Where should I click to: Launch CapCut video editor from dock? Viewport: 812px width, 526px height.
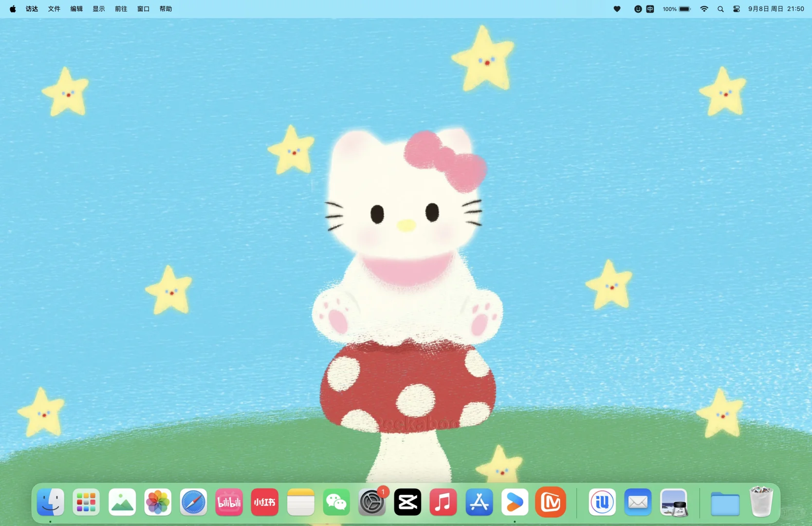[x=408, y=502]
